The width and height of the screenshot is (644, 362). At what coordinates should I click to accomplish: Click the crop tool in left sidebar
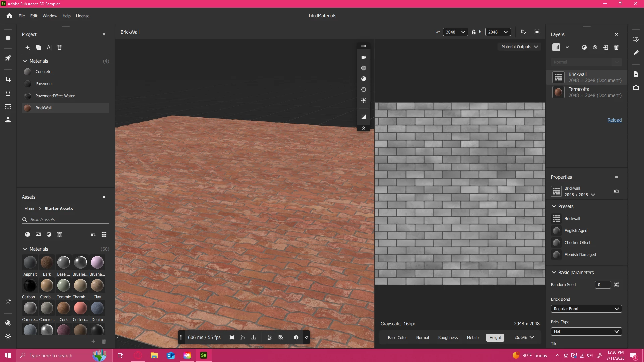click(x=8, y=79)
